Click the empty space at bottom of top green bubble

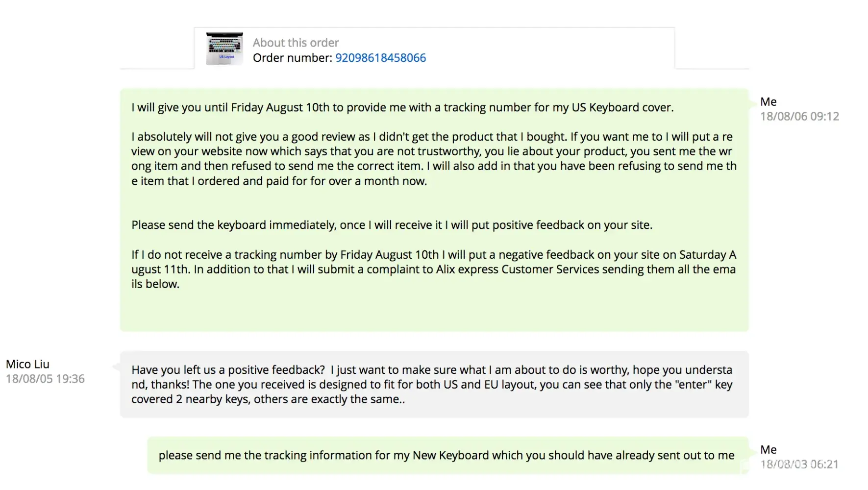(434, 311)
